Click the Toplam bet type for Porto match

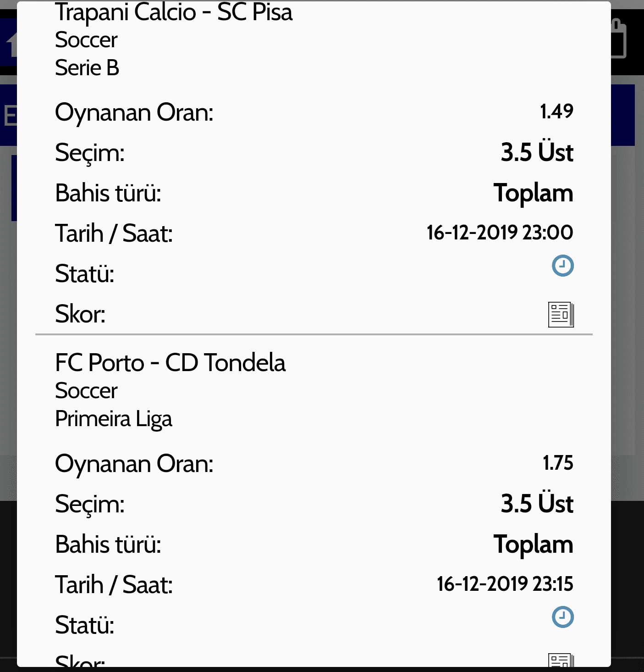click(533, 544)
